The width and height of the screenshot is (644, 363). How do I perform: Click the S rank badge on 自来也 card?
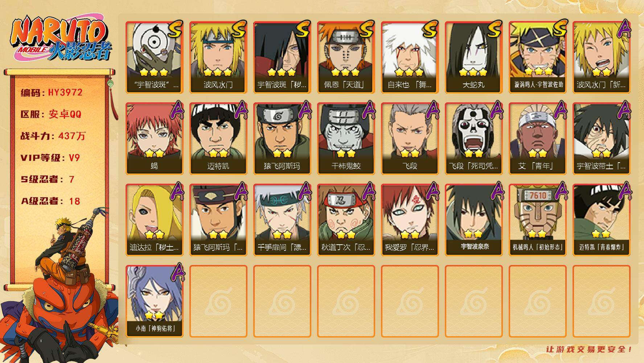(x=430, y=28)
